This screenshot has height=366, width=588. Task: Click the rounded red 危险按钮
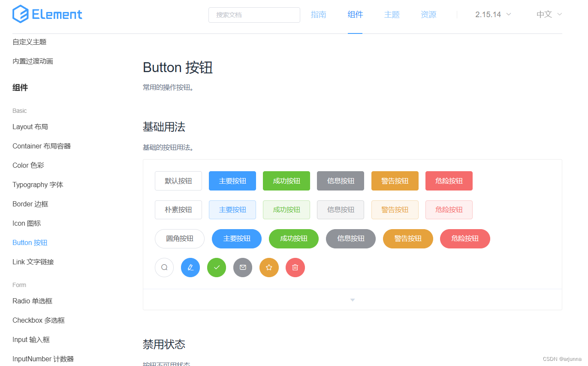click(465, 239)
